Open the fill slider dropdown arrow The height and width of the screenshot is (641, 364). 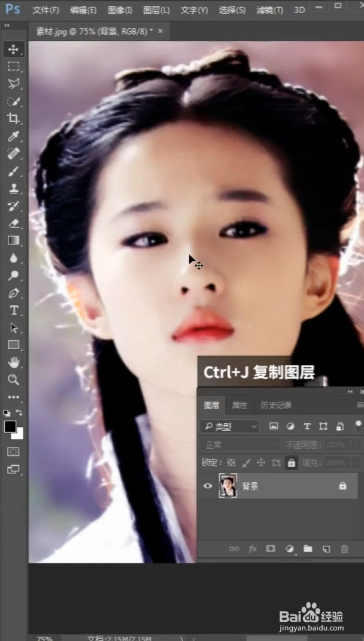click(356, 462)
